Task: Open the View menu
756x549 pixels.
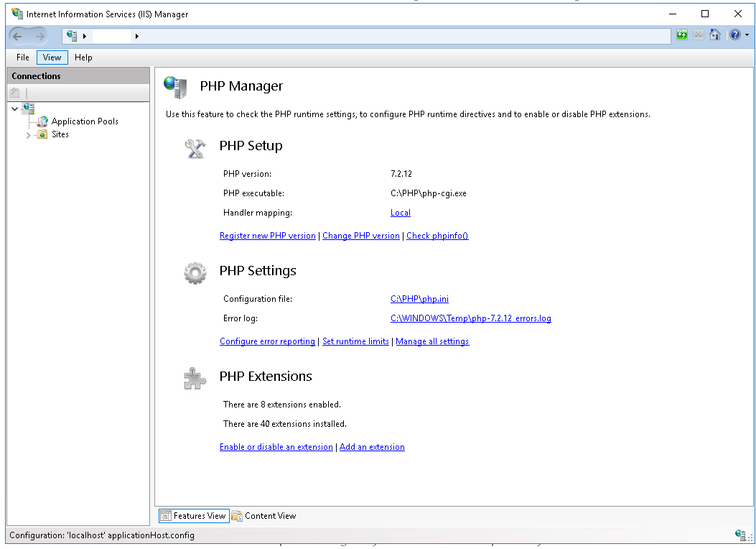Action: pyautogui.click(x=52, y=57)
